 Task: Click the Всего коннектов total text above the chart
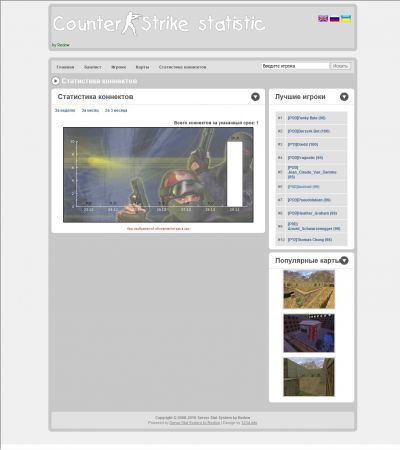[x=216, y=123]
